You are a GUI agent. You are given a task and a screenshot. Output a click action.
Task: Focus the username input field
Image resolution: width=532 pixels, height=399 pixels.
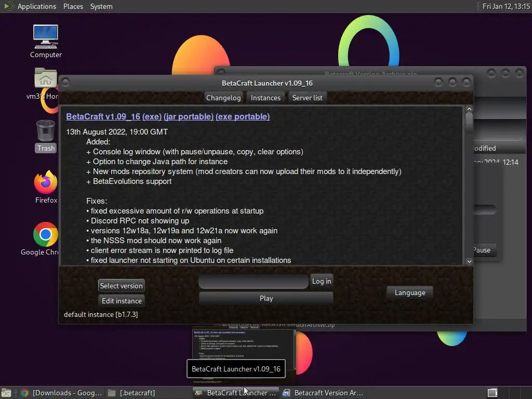(x=254, y=281)
